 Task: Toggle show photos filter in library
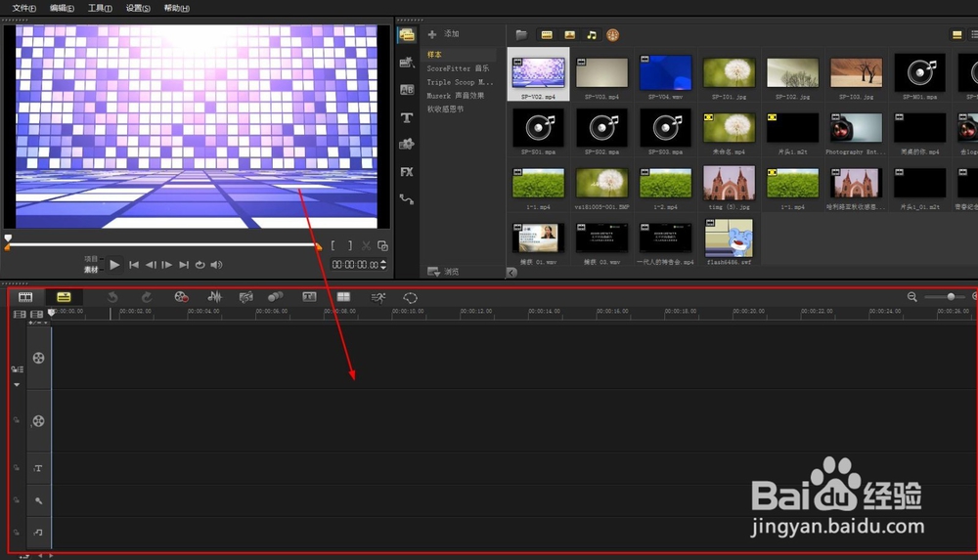click(569, 35)
